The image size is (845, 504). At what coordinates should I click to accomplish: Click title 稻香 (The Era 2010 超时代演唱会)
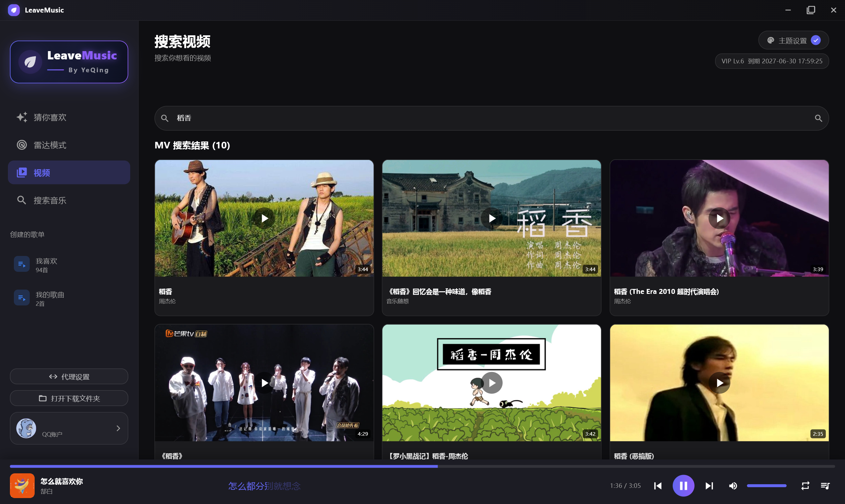tap(666, 292)
